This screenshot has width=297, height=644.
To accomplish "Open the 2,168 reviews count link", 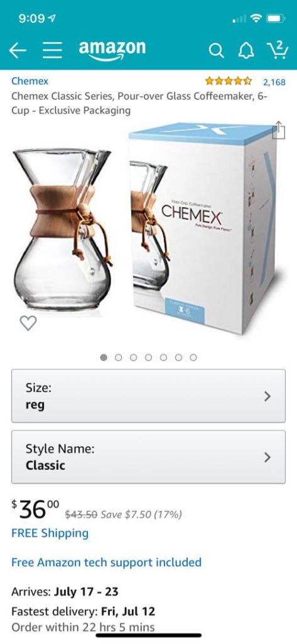I will (274, 82).
